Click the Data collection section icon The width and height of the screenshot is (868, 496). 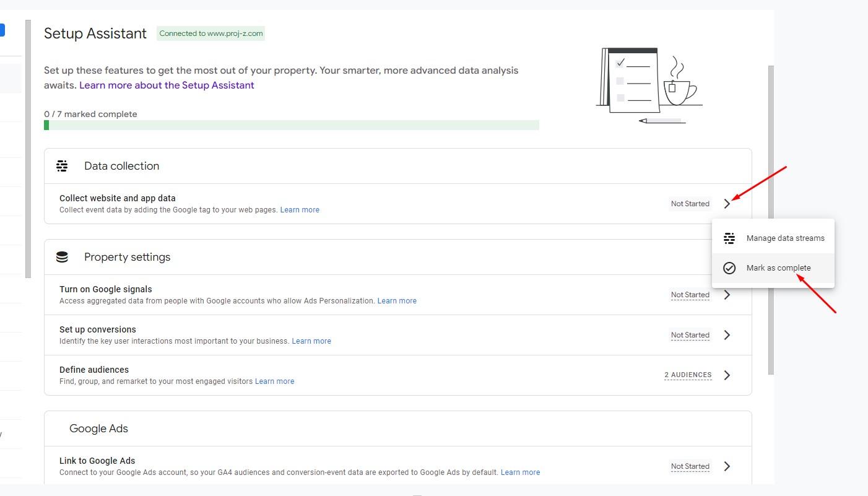coord(62,166)
